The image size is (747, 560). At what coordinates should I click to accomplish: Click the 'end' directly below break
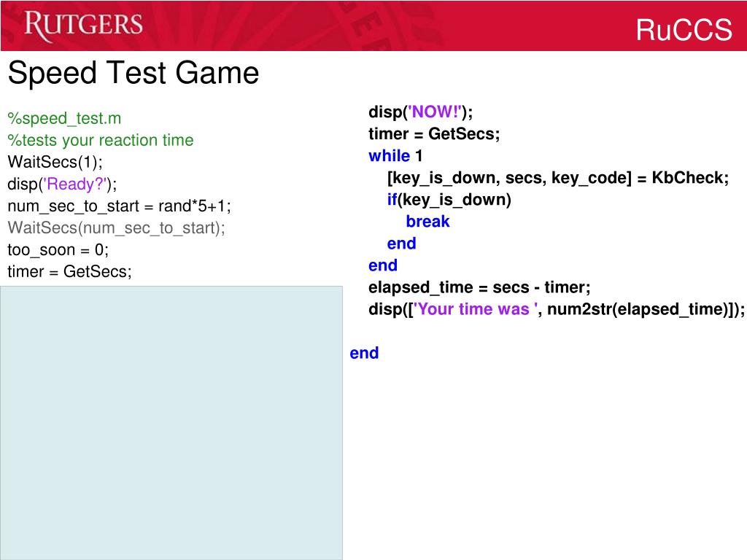point(402,244)
